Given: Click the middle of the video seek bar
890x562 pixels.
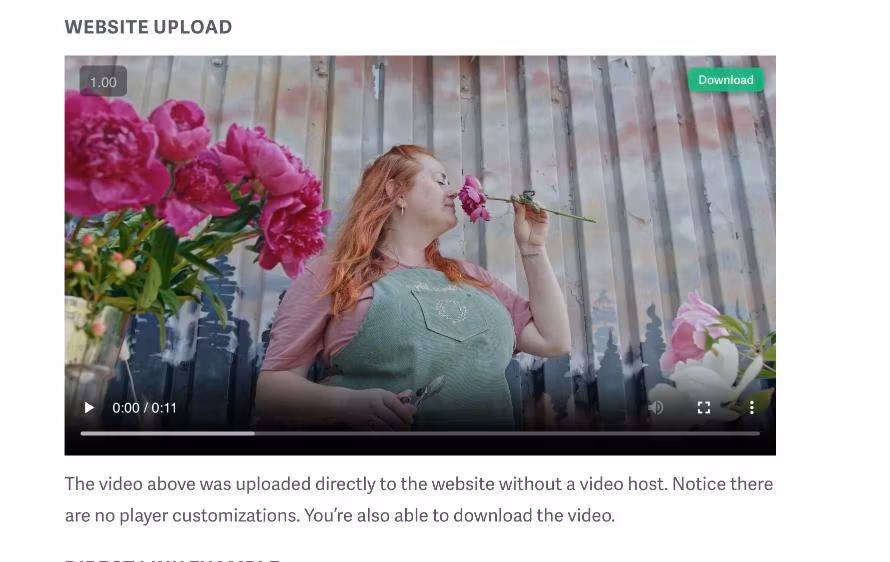Looking at the screenshot, I should [420, 433].
